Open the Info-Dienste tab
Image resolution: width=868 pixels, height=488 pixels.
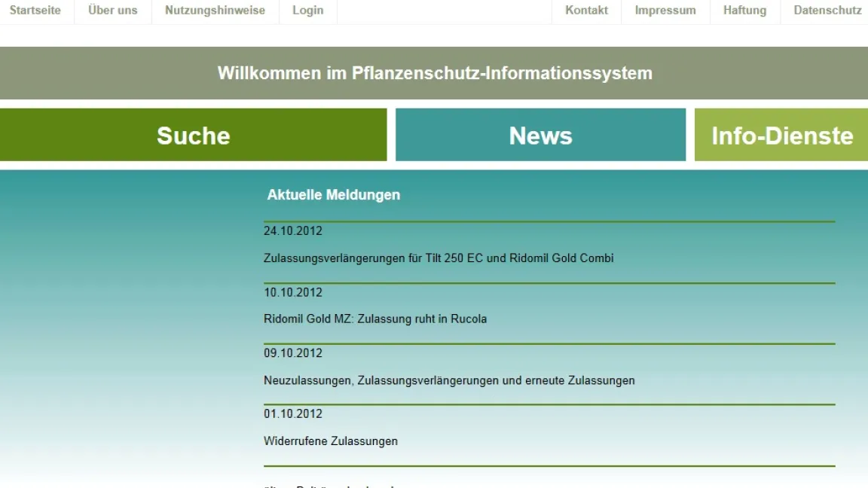pos(782,136)
